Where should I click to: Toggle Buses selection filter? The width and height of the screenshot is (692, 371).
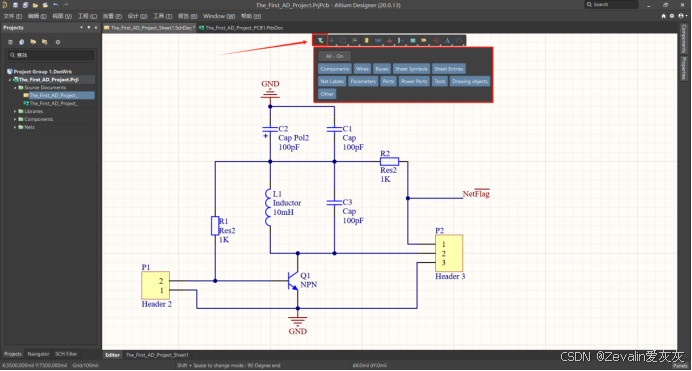[382, 69]
